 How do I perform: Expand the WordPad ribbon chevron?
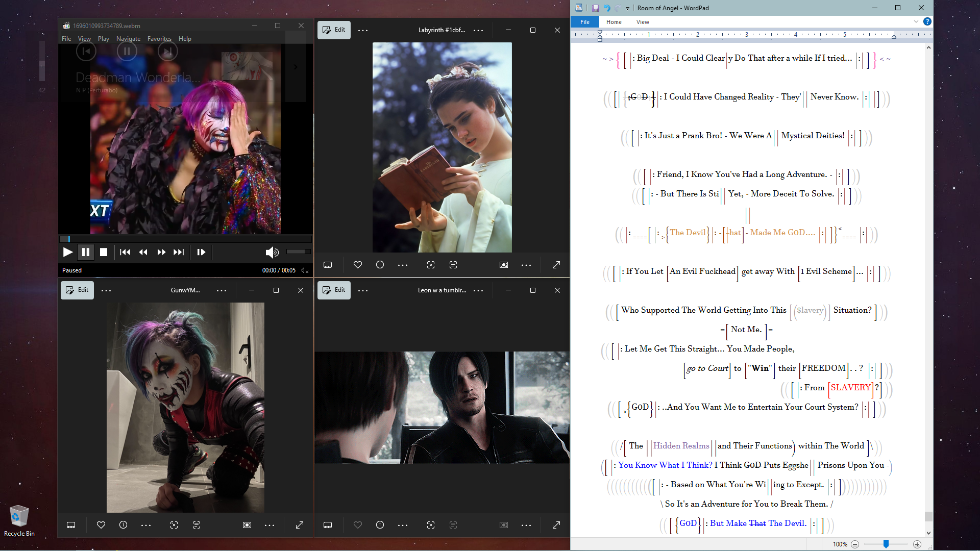916,21
